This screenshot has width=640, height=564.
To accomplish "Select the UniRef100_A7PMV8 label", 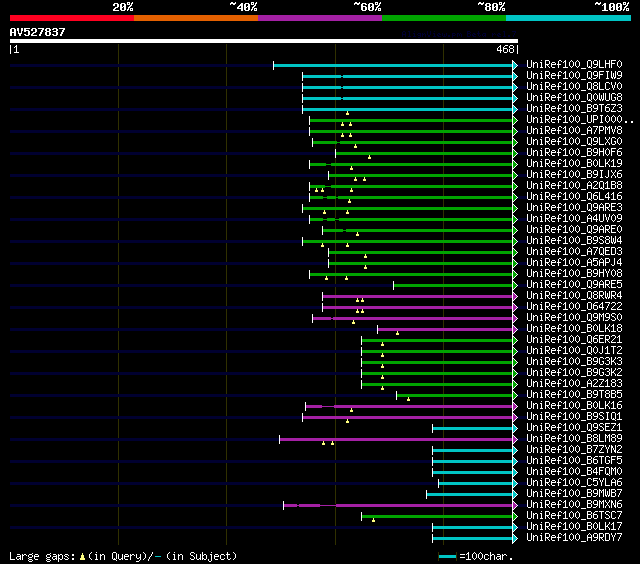I will tap(574, 131).
